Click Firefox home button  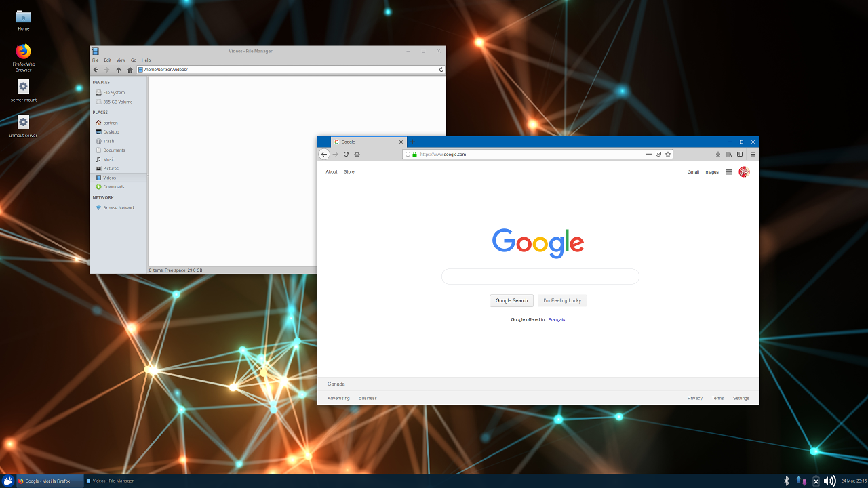point(357,155)
